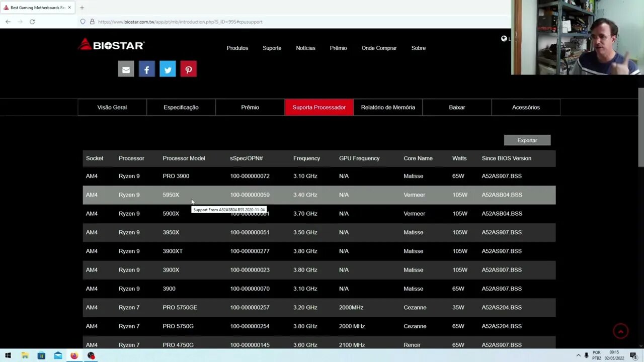
Task: Share page on Twitter icon
Action: pyautogui.click(x=168, y=69)
